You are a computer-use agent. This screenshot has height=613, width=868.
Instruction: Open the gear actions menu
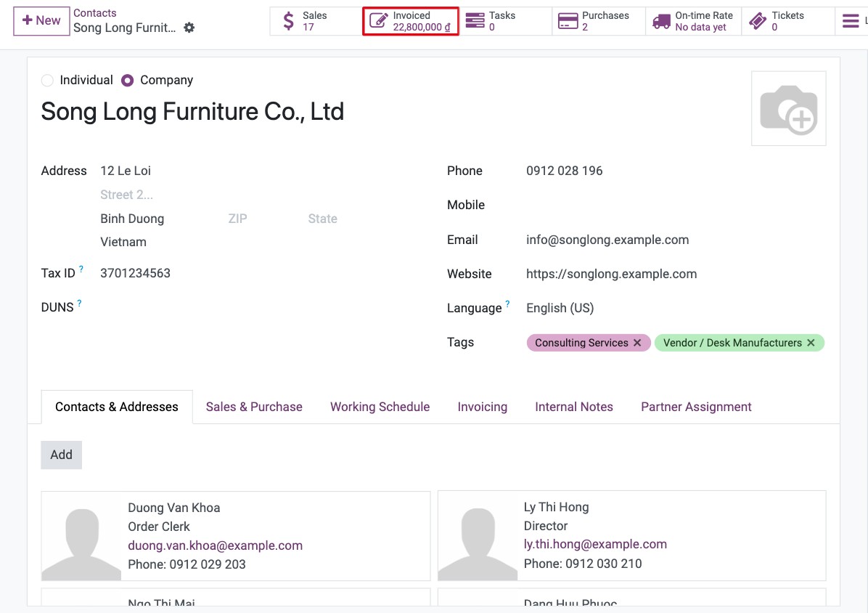click(189, 28)
